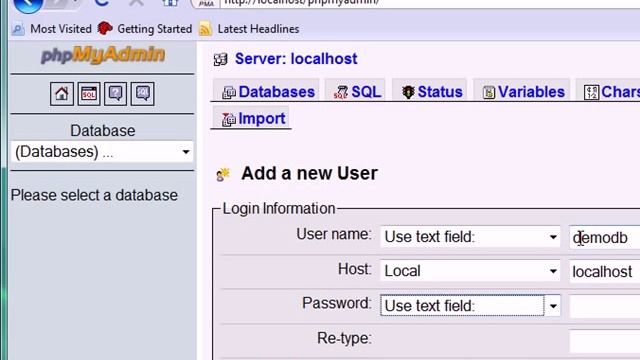This screenshot has height=360, width=640.
Task: Open Getting Started bookmark
Action: (x=154, y=29)
